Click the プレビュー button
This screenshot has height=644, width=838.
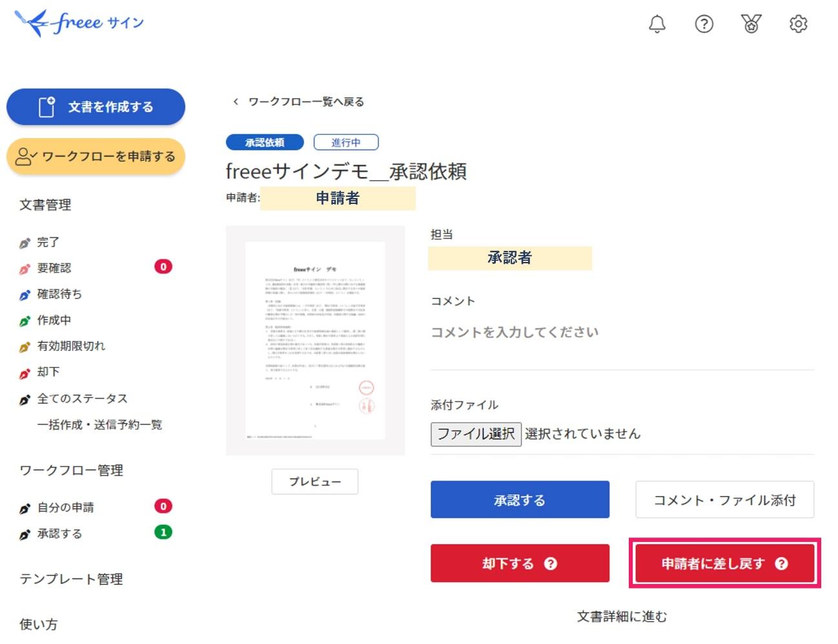[315, 481]
